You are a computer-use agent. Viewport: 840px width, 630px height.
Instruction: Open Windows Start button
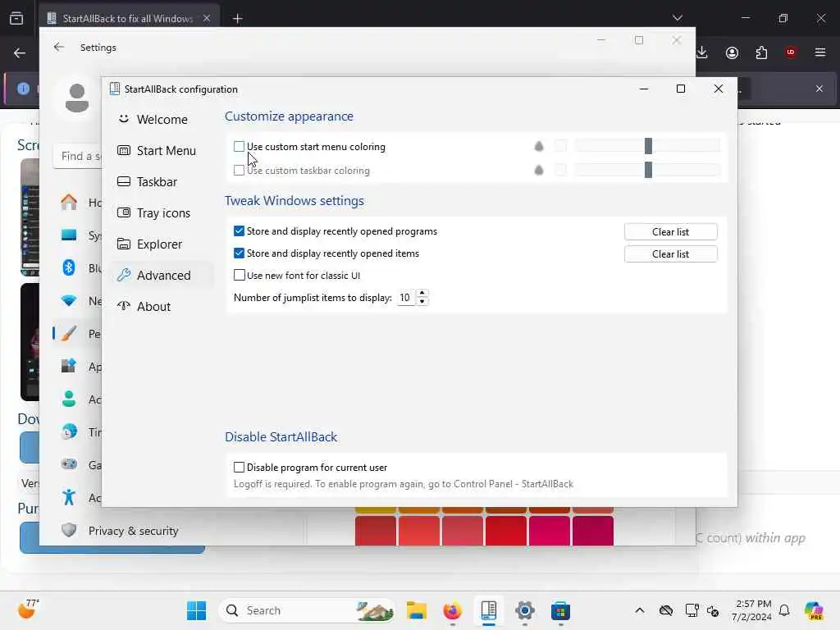(197, 610)
